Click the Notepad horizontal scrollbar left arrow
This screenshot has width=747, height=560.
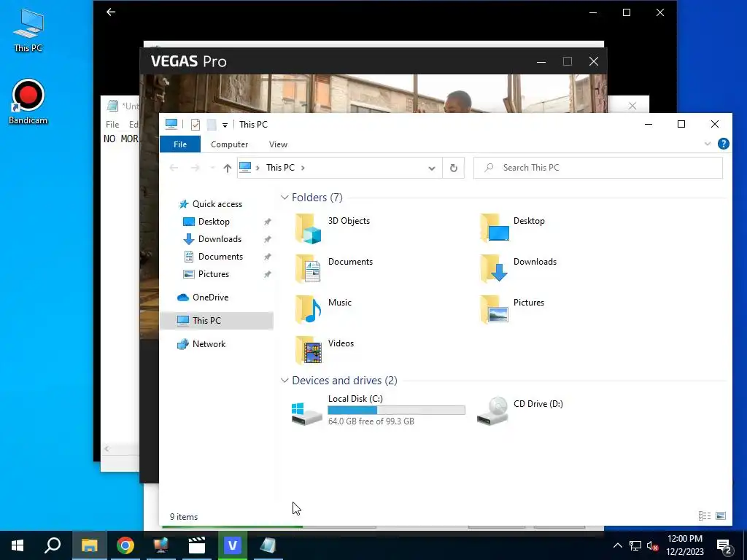(107, 448)
